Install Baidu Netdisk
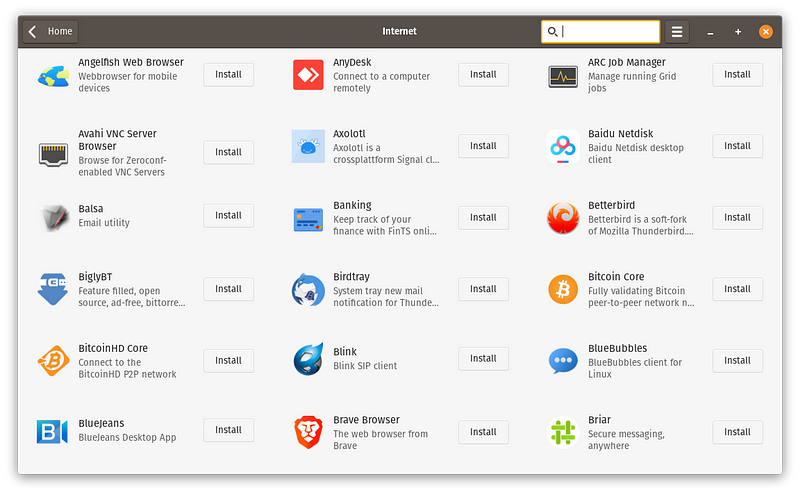800x494 pixels. tap(737, 146)
